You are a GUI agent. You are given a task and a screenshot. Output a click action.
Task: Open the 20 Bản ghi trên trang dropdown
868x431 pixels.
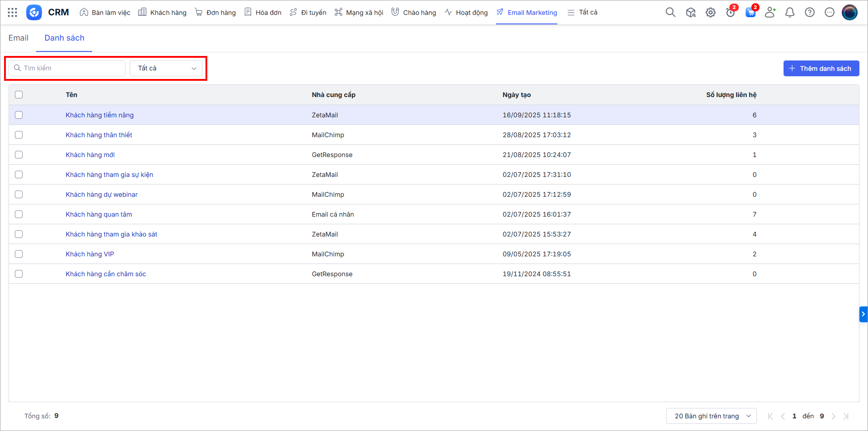[711, 416]
